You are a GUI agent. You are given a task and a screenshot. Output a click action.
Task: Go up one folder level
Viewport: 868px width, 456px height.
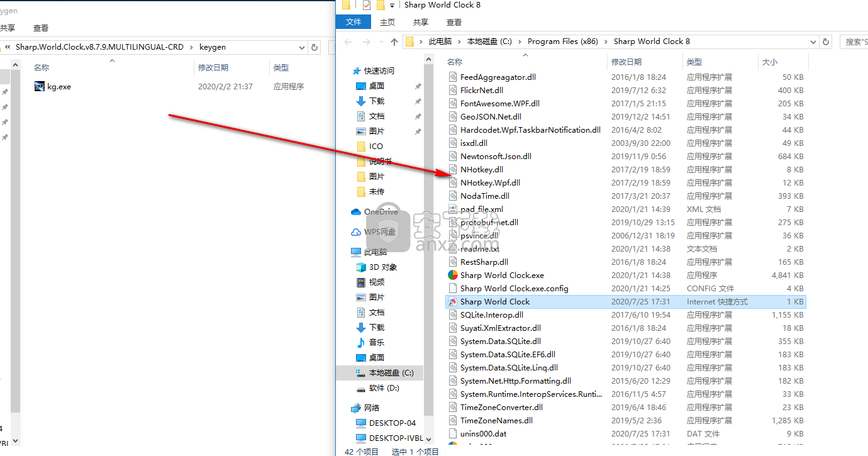click(394, 42)
